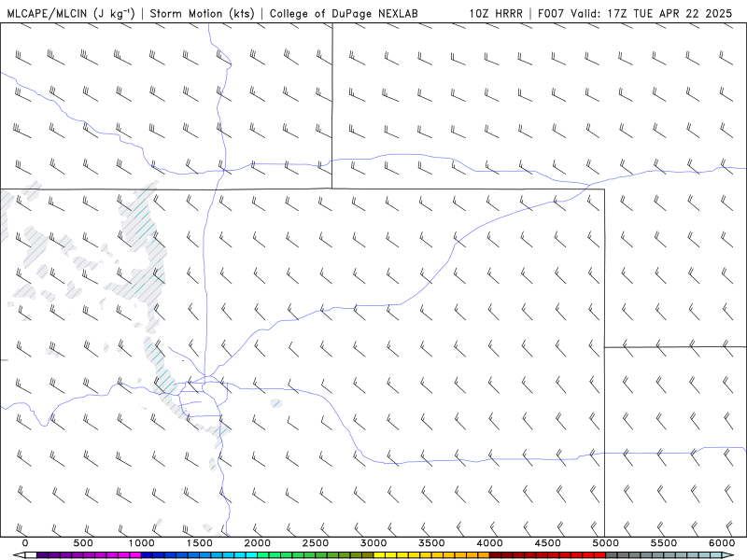Click the College of DuPage NEXLAB label
The height and width of the screenshot is (560, 747).
[344, 13]
